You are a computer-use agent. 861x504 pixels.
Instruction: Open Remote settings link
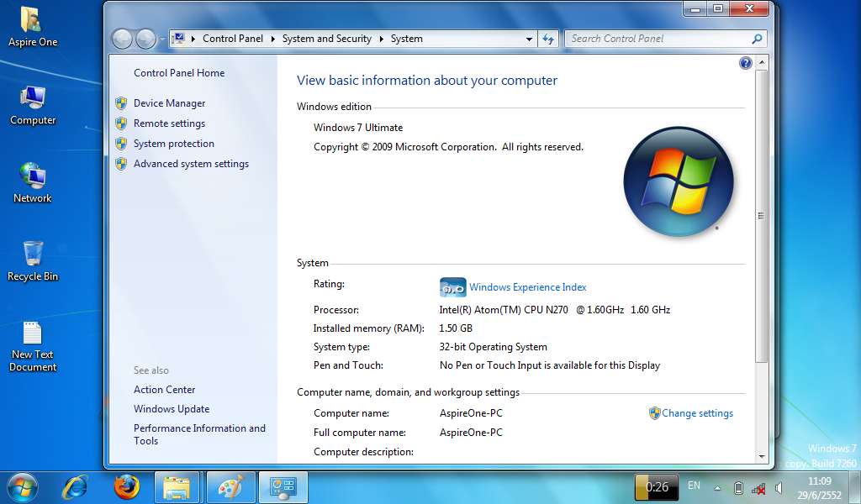(169, 123)
